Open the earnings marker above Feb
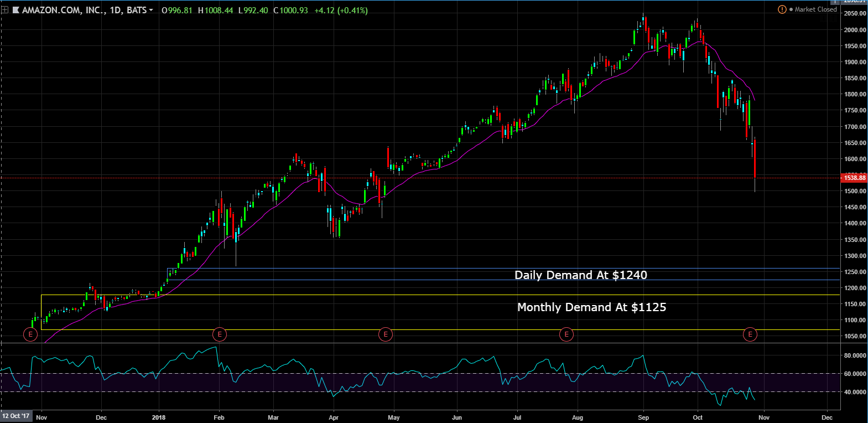This screenshot has height=423, width=868. [220, 334]
